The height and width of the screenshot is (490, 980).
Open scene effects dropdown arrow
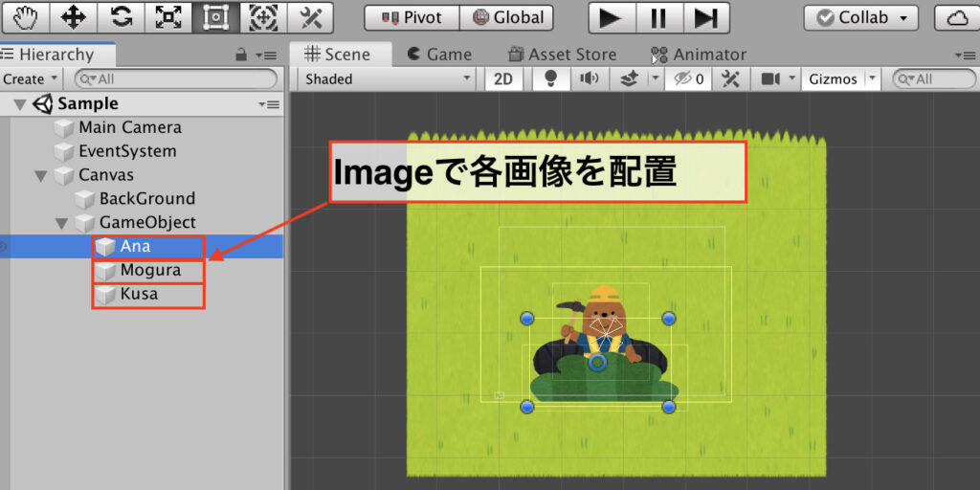point(655,79)
